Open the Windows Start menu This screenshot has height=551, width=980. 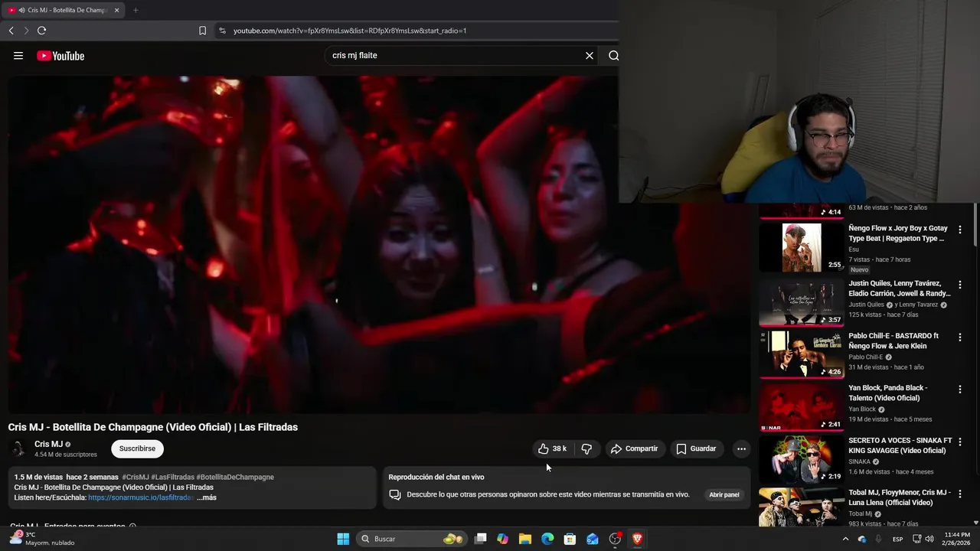tap(343, 539)
